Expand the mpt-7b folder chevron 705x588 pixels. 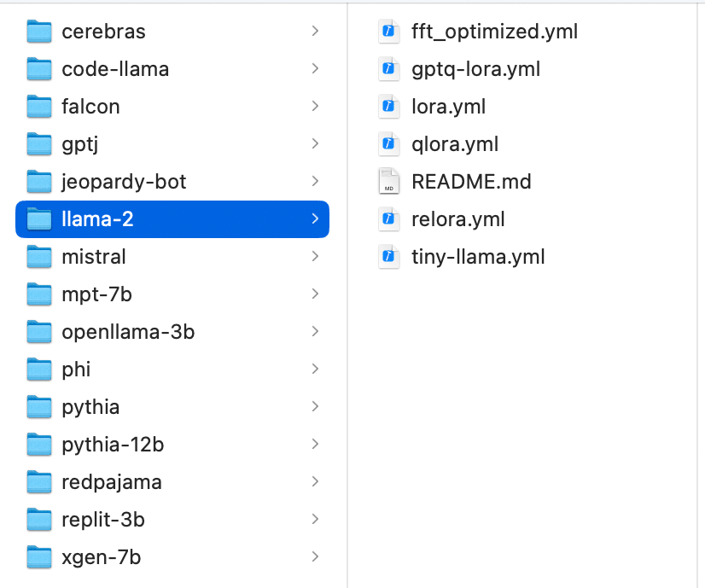pyautogui.click(x=315, y=294)
